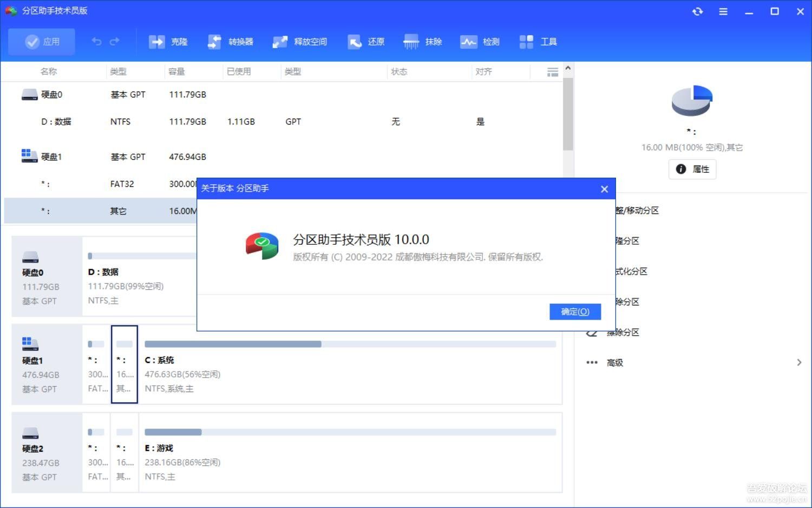This screenshot has height=508, width=812.
Task: Click the refresh icon in the title bar
Action: tap(698, 11)
